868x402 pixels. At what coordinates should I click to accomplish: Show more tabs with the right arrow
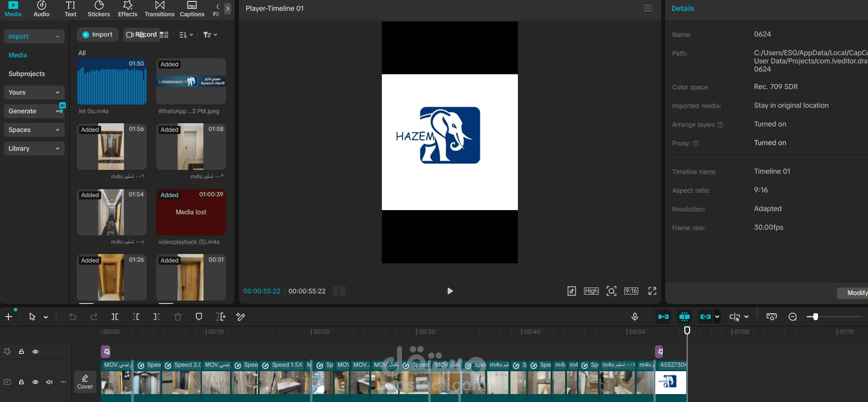[x=228, y=8]
